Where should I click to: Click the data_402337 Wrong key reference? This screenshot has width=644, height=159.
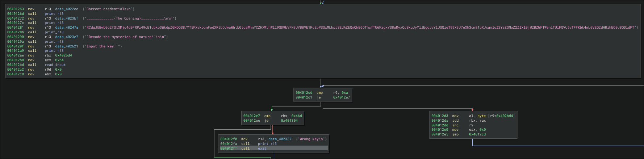point(280,139)
